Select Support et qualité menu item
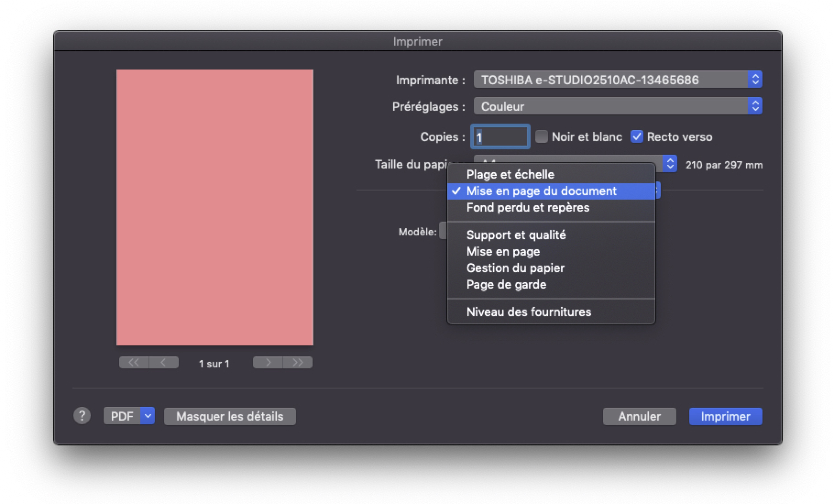Image resolution: width=833 pixels, height=504 pixels. pyautogui.click(x=516, y=235)
